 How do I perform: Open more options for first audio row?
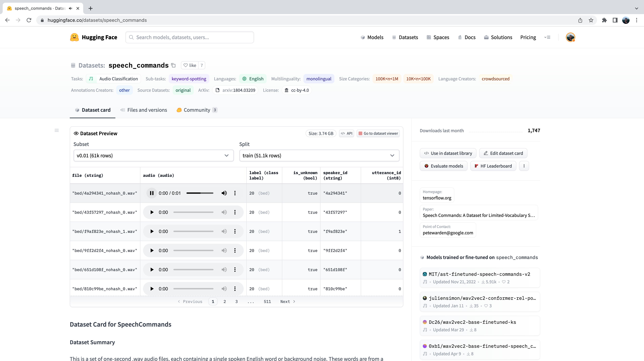click(235, 193)
